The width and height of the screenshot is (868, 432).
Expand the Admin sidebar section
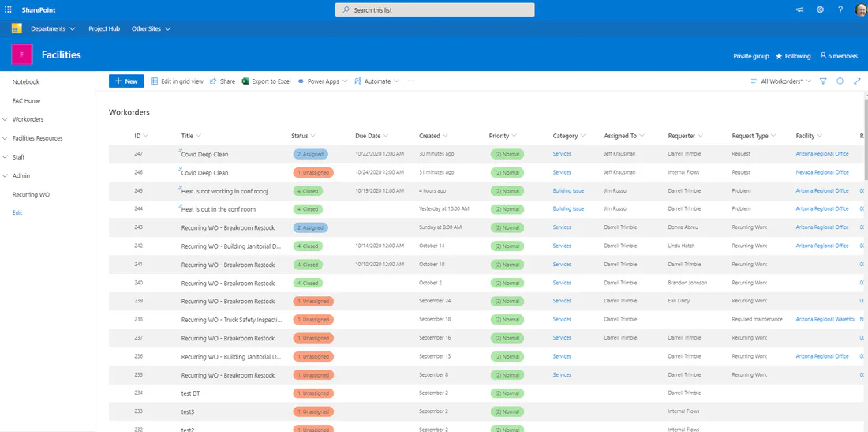5,175
